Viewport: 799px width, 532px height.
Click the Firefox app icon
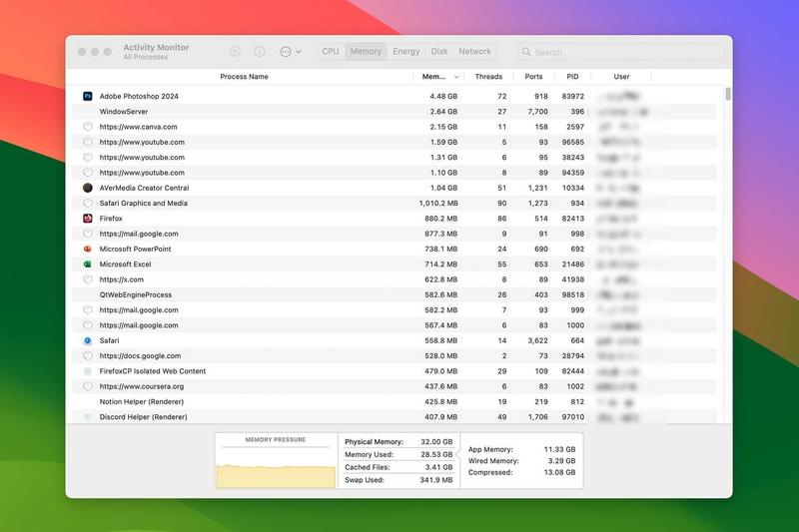[88, 219]
